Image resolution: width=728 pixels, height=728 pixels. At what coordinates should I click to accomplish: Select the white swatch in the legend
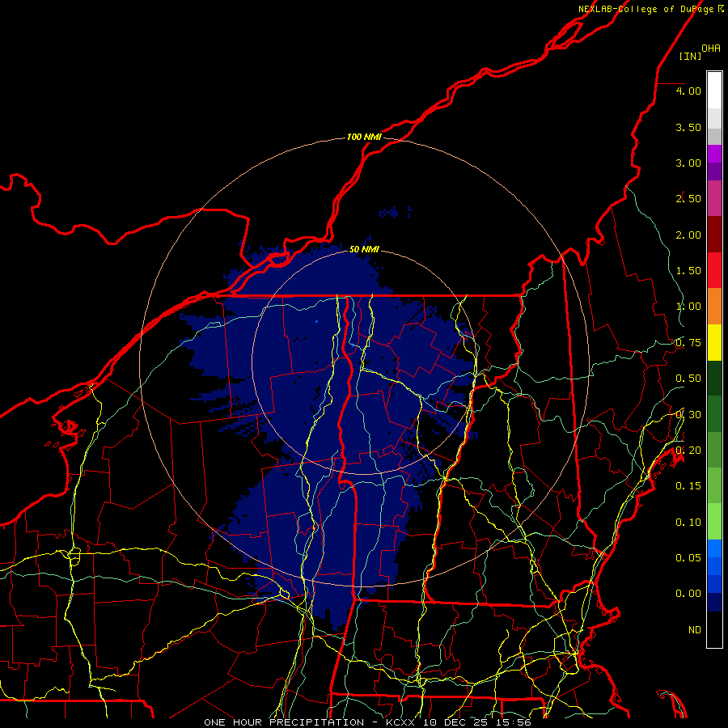714,91
